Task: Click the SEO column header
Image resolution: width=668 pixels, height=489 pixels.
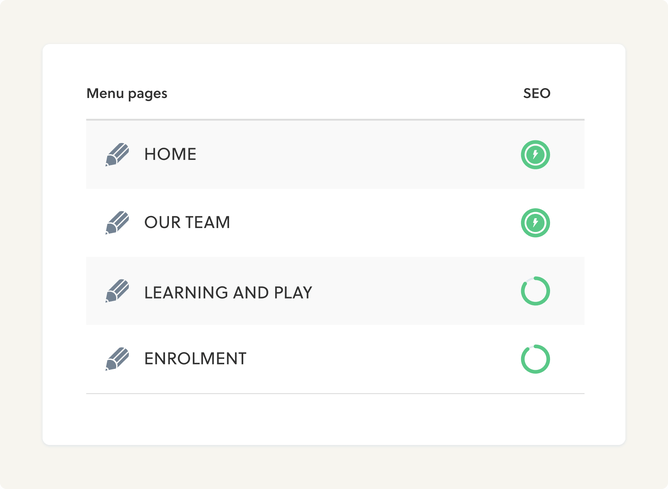Action: click(x=536, y=94)
